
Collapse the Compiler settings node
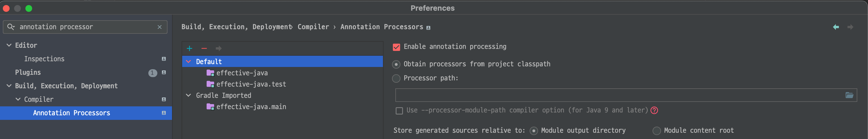click(18, 99)
